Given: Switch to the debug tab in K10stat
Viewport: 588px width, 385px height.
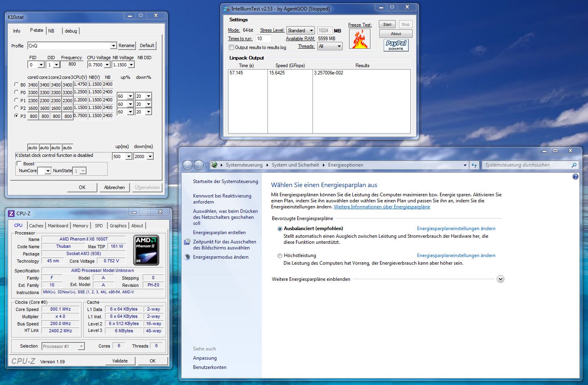Looking at the screenshot, I should click(x=71, y=31).
